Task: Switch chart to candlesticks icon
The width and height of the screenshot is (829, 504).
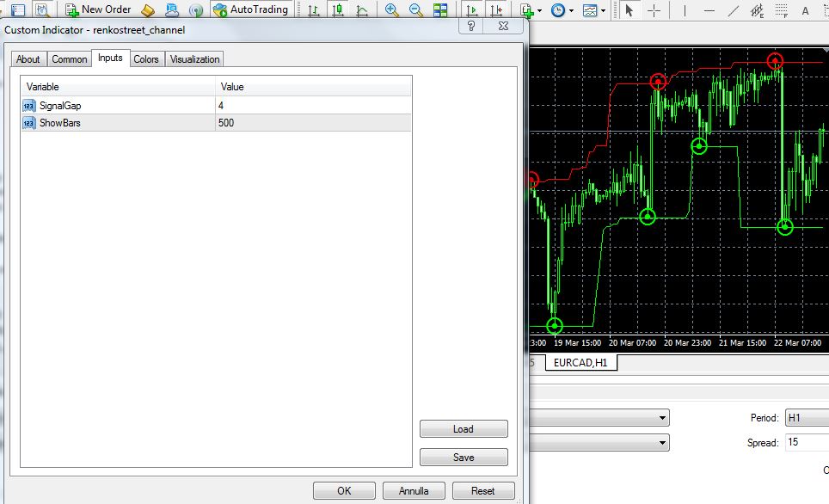Action: point(338,10)
